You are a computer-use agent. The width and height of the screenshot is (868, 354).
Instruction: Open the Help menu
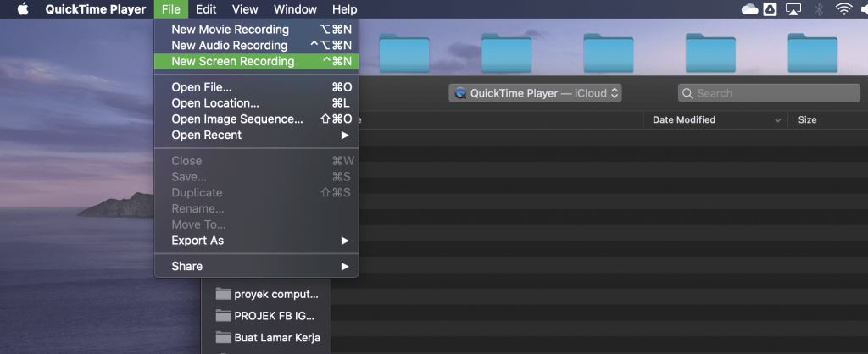[344, 9]
